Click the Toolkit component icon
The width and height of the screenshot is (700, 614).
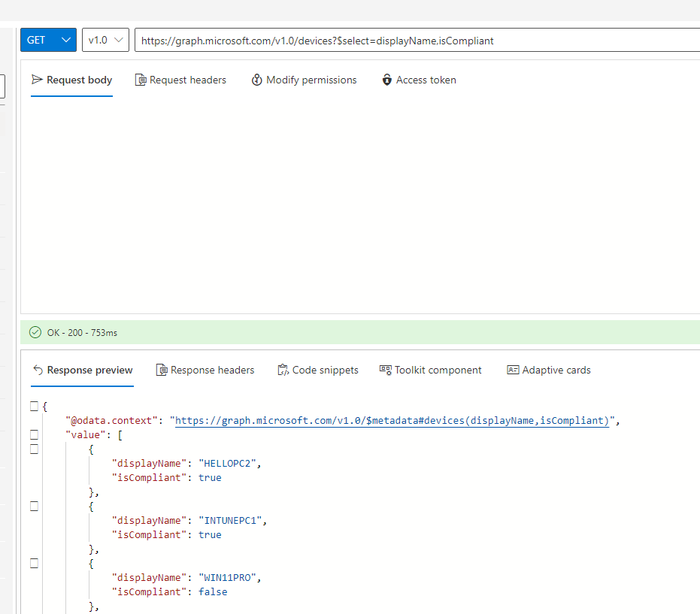click(385, 370)
